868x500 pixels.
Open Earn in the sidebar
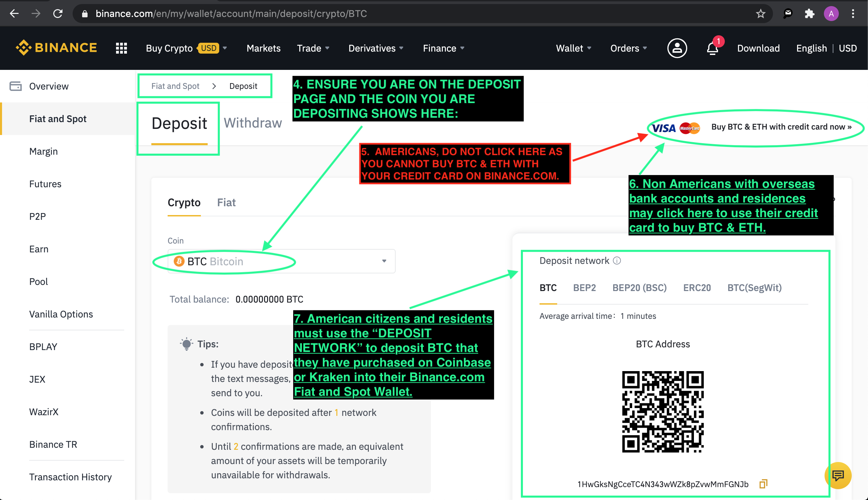pyautogui.click(x=39, y=249)
